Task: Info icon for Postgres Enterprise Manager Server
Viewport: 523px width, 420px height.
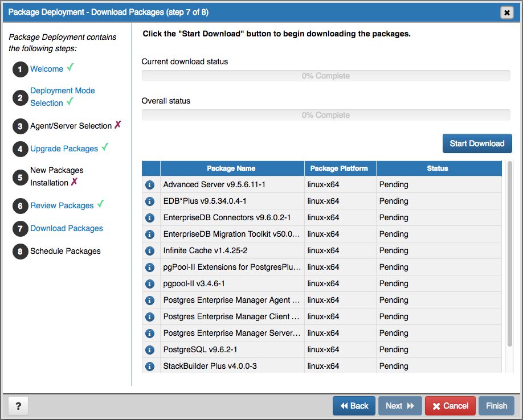Action: coord(150,333)
